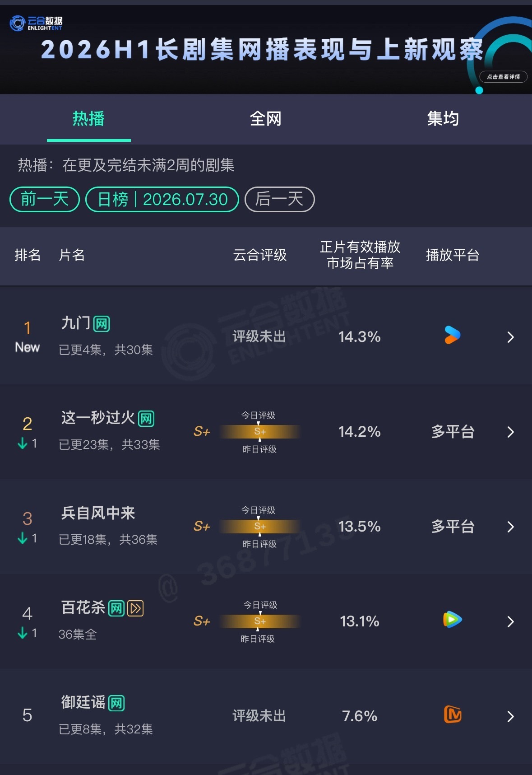Open the 日榜 2026.07.30 date picker
532x775 pixels.
(x=162, y=199)
